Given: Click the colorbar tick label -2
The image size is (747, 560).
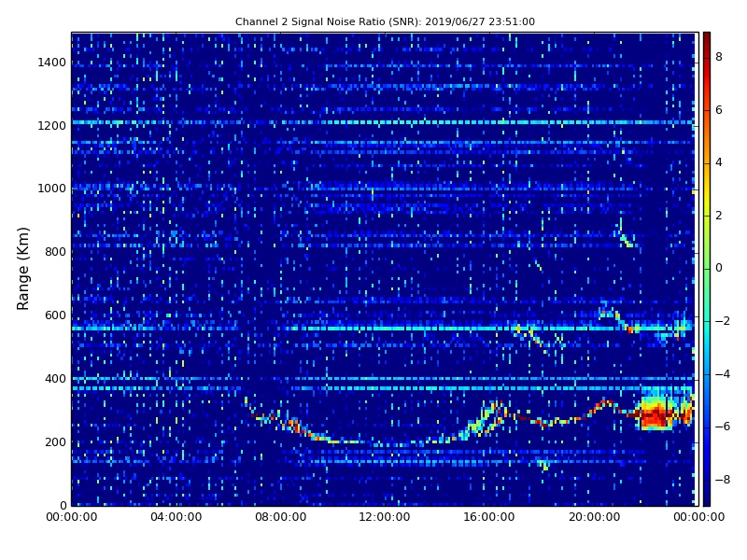Looking at the screenshot, I should tap(723, 321).
